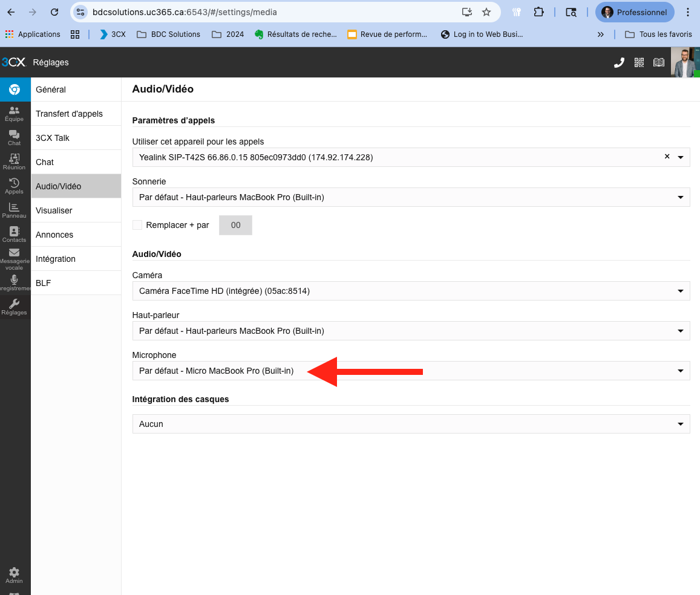Click the fork-and-knife extension icon
This screenshot has height=595, width=700.
coord(517,12)
